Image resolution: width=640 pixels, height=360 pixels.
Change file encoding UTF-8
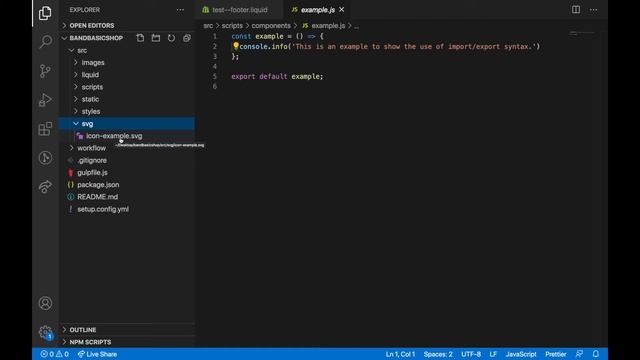tap(471, 354)
